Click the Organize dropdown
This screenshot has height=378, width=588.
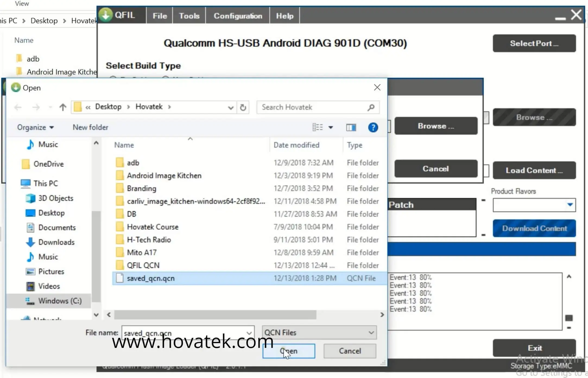[35, 127]
